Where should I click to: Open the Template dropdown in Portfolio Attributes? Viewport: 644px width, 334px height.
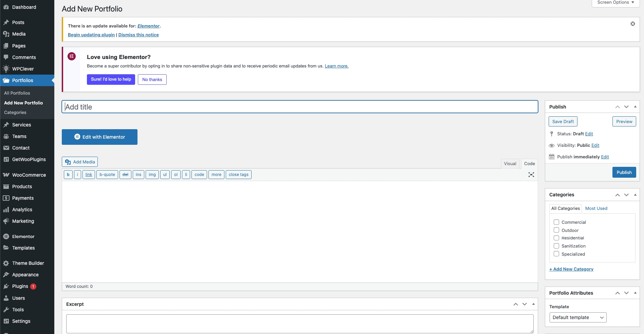(x=577, y=317)
